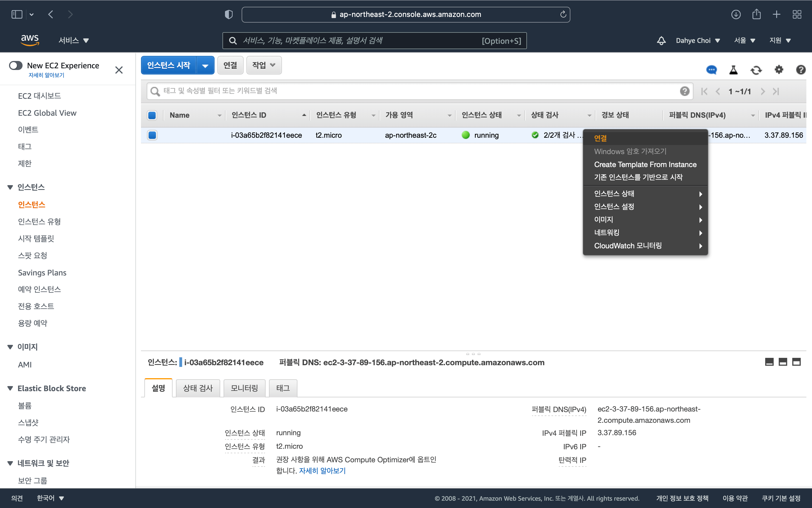Open the 서울 region selector
The image size is (812, 508).
pyautogui.click(x=744, y=40)
